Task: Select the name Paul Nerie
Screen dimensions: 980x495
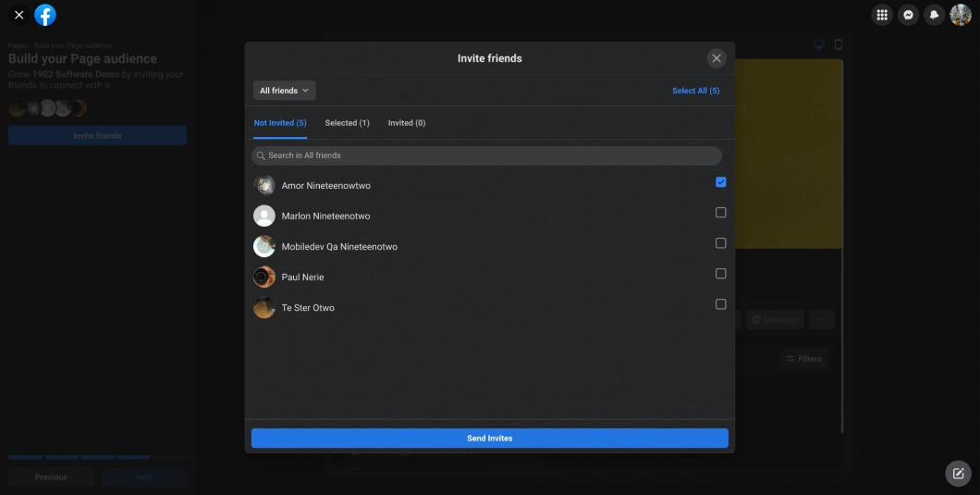Action: (x=302, y=278)
